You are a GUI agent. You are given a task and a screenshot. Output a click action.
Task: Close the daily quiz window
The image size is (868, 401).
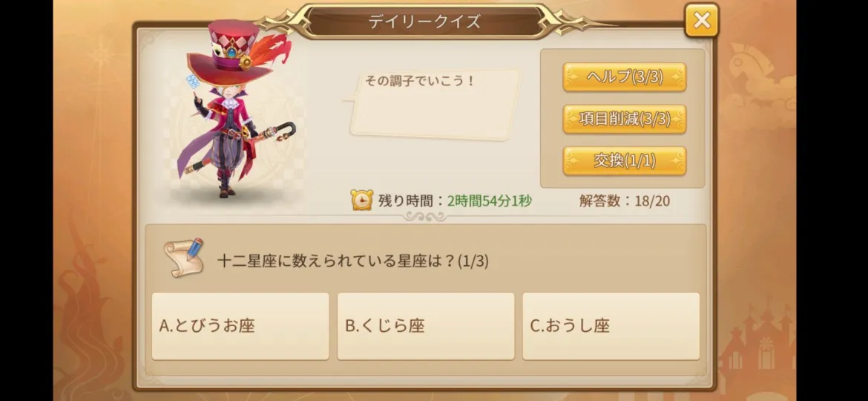[701, 21]
